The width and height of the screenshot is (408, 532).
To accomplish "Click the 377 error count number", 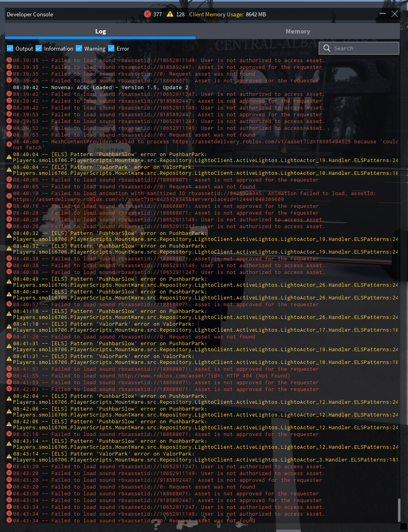I will [x=157, y=14].
